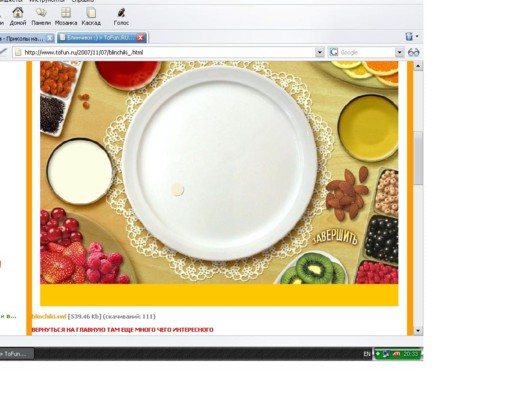Pick the red jam bowl
Image resolution: width=524 pixels, height=393 pixels.
128,75
